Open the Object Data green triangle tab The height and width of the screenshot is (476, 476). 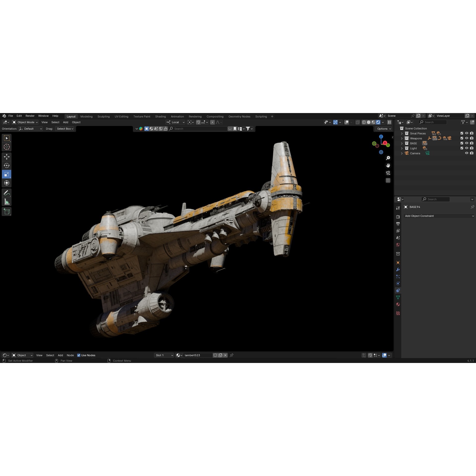click(398, 297)
